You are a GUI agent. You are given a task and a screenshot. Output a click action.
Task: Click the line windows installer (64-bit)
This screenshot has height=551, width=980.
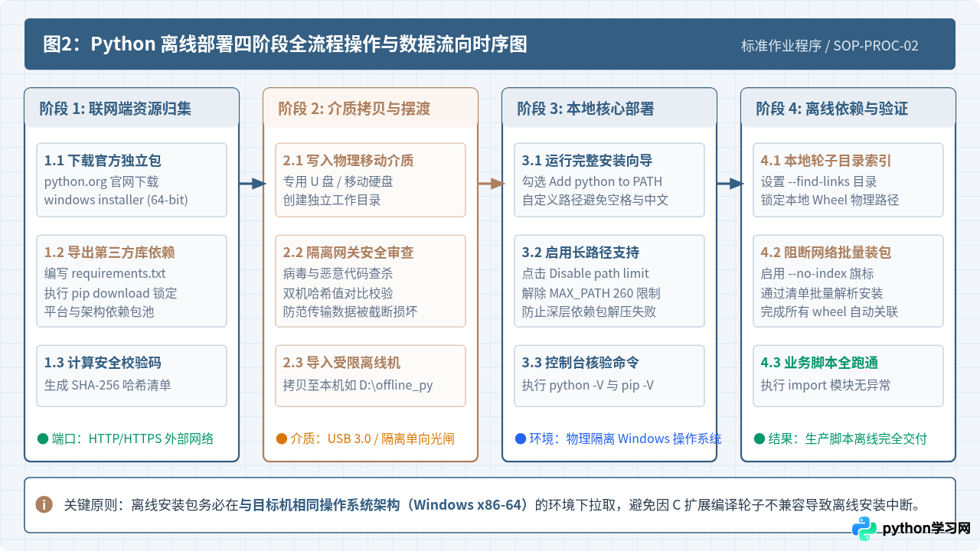point(116,201)
